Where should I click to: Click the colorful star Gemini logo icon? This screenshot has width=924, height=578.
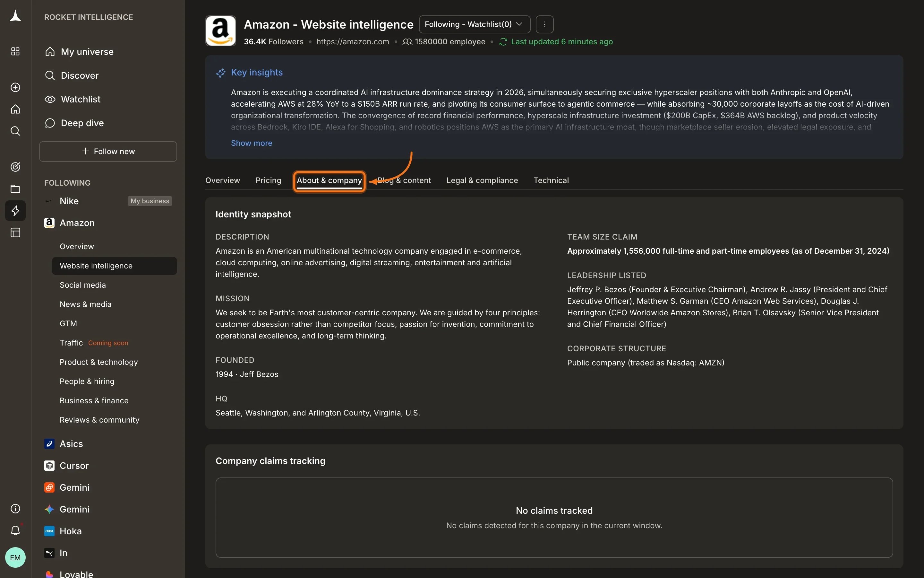(49, 509)
